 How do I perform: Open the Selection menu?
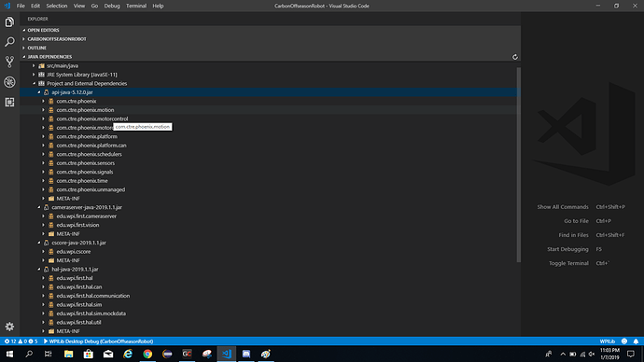57,6
